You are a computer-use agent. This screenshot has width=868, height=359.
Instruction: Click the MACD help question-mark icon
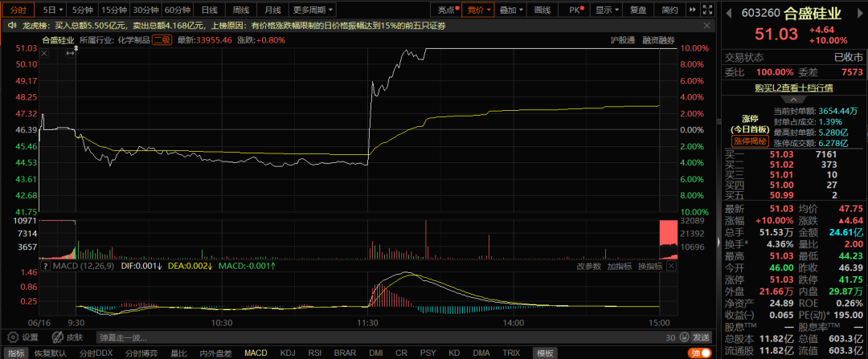point(47,266)
